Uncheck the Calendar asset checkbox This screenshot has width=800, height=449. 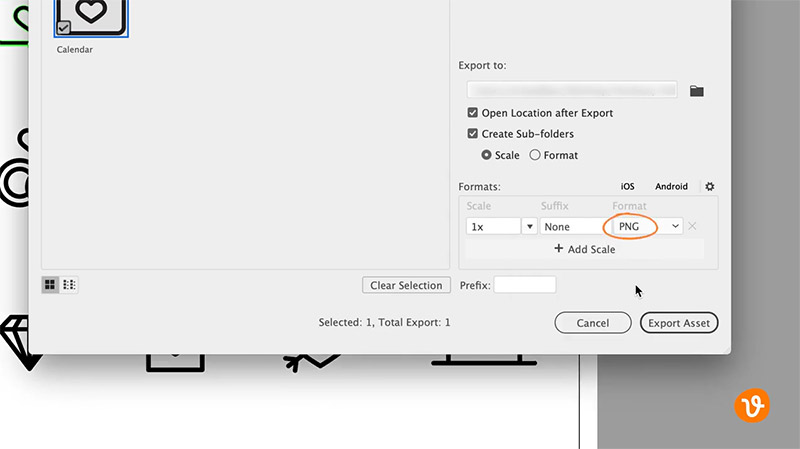[x=64, y=27]
